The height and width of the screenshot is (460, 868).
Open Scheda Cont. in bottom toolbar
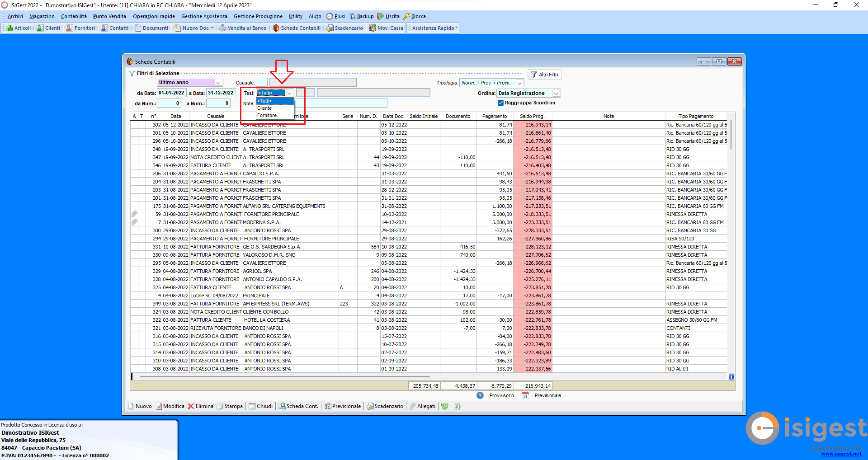tap(298, 406)
